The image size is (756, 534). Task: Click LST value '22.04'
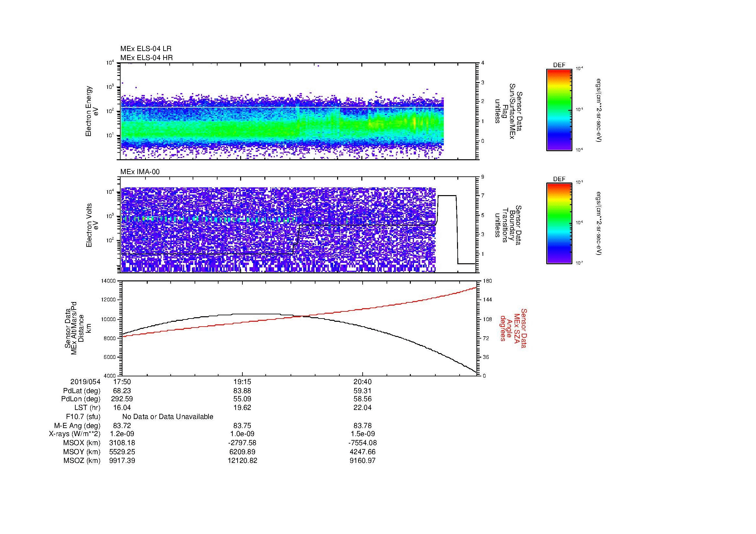click(x=363, y=408)
